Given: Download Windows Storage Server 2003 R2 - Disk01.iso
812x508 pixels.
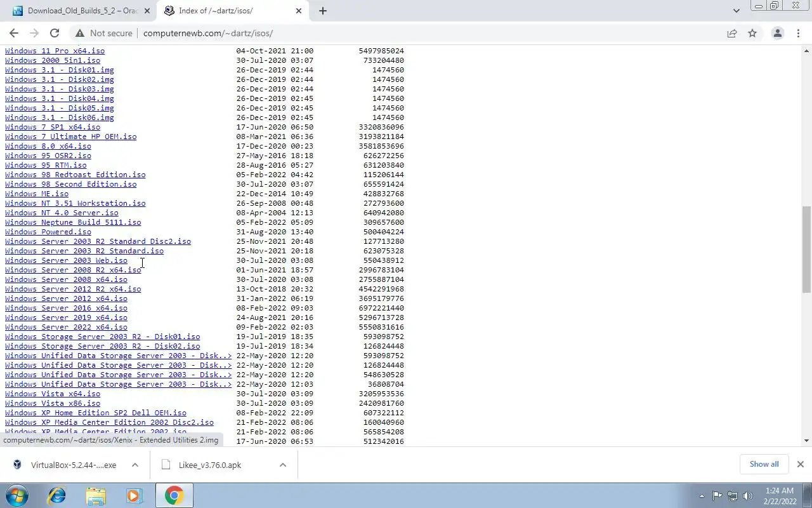Looking at the screenshot, I should pyautogui.click(x=103, y=337).
